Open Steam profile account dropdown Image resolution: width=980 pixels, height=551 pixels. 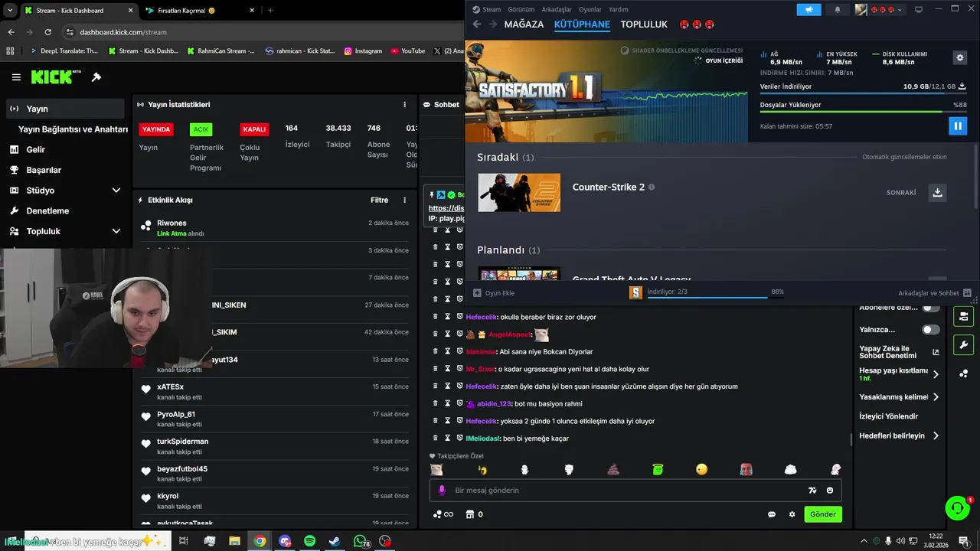[880, 9]
